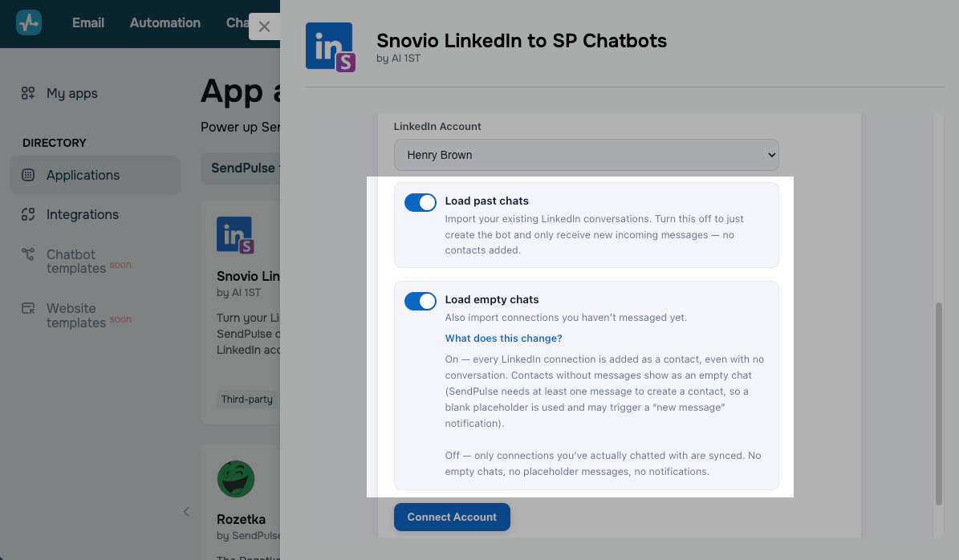Open the Email menu
959x560 pixels.
click(x=88, y=22)
